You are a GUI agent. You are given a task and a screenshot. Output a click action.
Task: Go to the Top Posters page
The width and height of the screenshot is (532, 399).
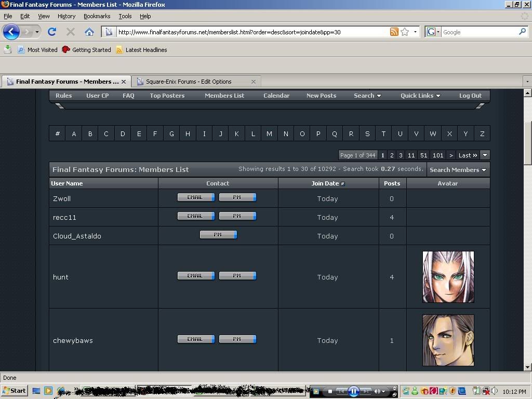point(167,96)
